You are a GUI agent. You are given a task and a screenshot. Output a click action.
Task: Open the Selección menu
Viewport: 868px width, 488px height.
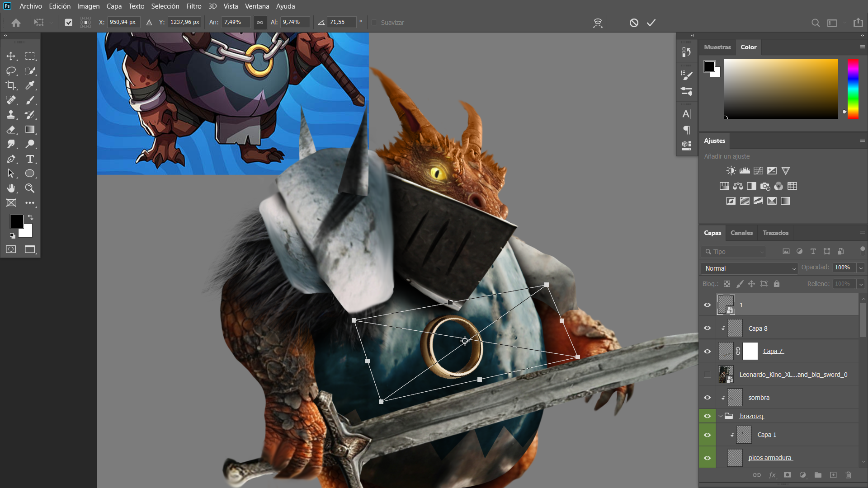coord(165,6)
